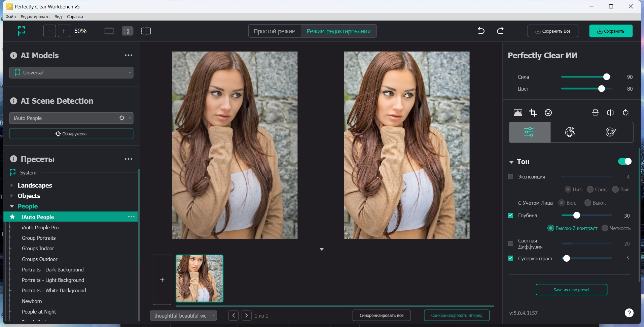Toggle favorite star on iAuto People

pos(12,217)
